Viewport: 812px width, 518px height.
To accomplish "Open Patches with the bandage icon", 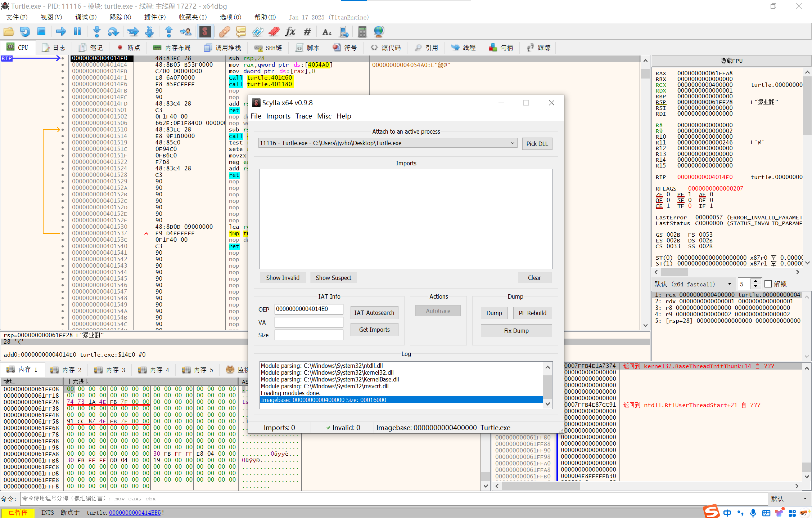I will (224, 32).
